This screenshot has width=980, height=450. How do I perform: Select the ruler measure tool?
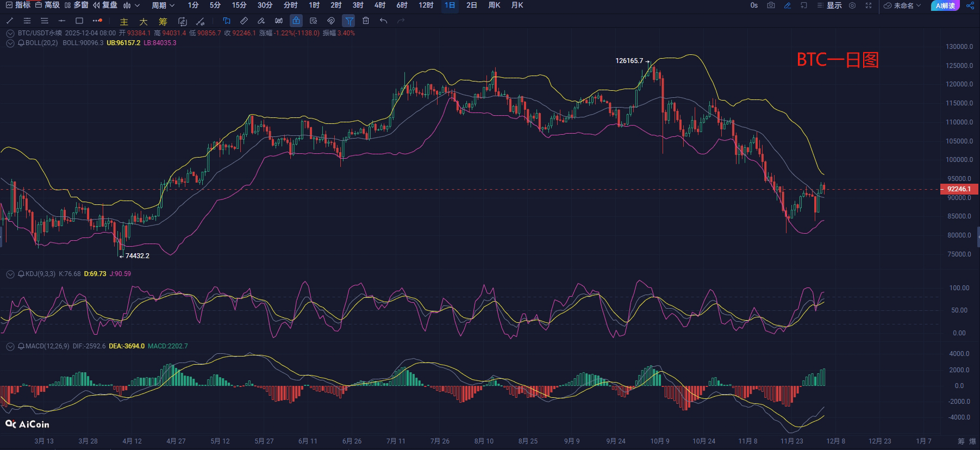[244, 21]
